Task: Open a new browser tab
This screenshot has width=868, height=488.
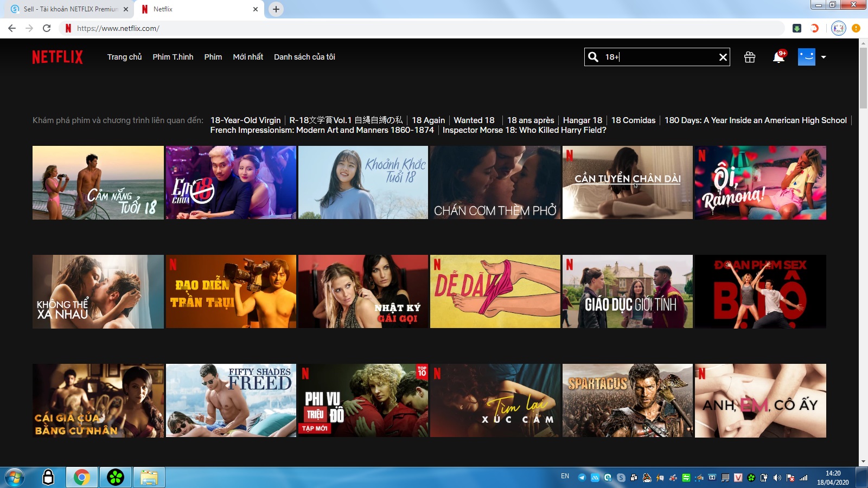Action: pyautogui.click(x=276, y=9)
